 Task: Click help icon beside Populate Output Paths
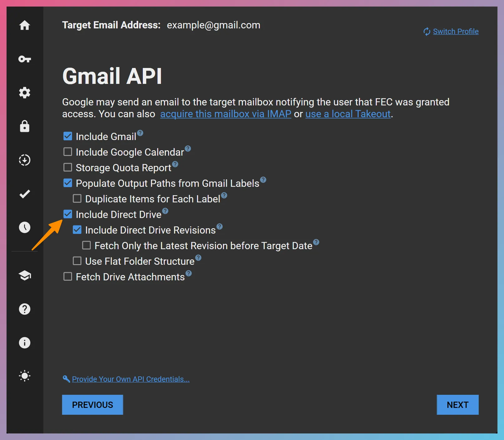263,180
